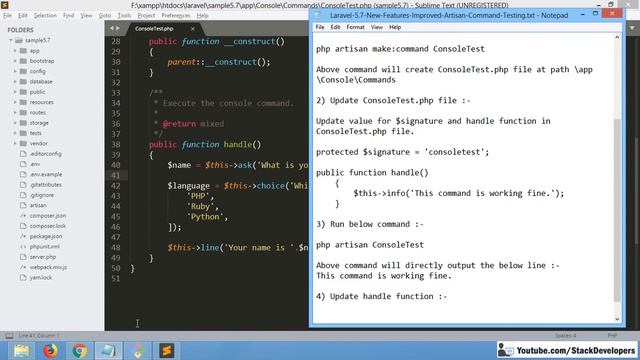Open the .env file in the sidebar

click(x=34, y=164)
